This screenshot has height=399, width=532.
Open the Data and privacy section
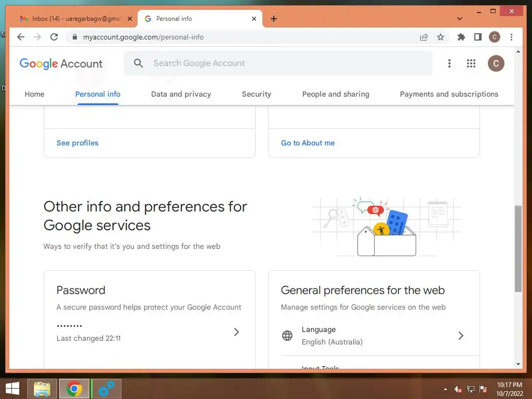[x=181, y=94]
